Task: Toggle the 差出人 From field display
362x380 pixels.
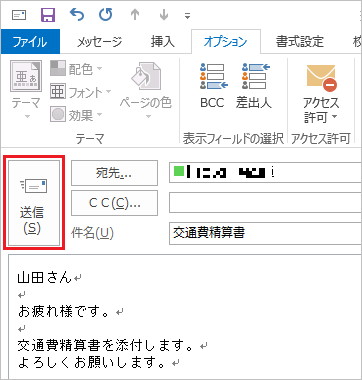Action: coord(254,86)
